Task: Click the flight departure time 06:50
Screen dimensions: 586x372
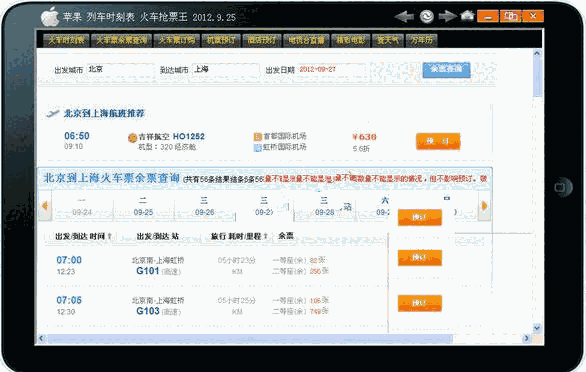Action: 77,136
